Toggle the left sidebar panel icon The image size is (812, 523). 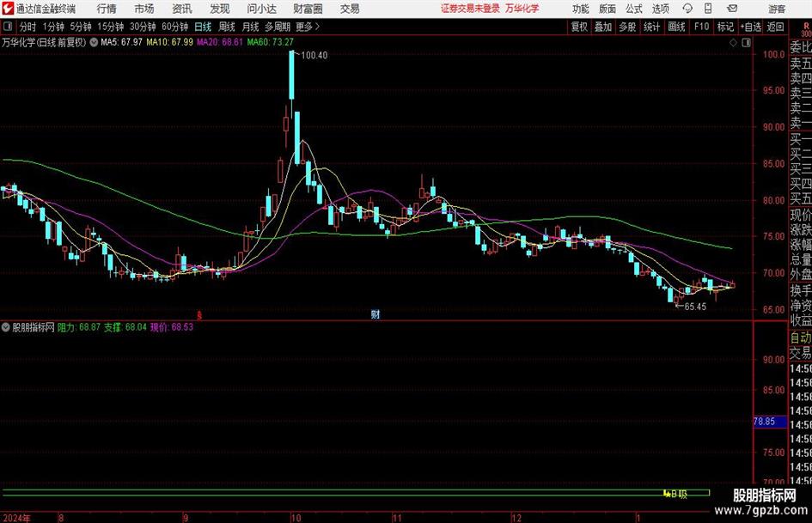7,27
